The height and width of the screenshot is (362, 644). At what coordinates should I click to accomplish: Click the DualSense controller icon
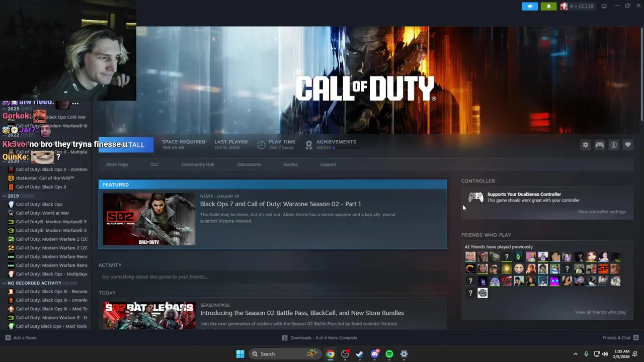(x=475, y=197)
